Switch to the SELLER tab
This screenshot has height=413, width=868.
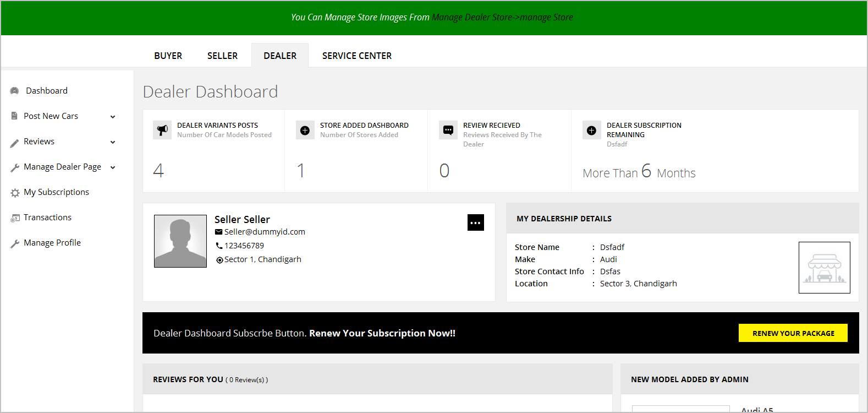(223, 56)
